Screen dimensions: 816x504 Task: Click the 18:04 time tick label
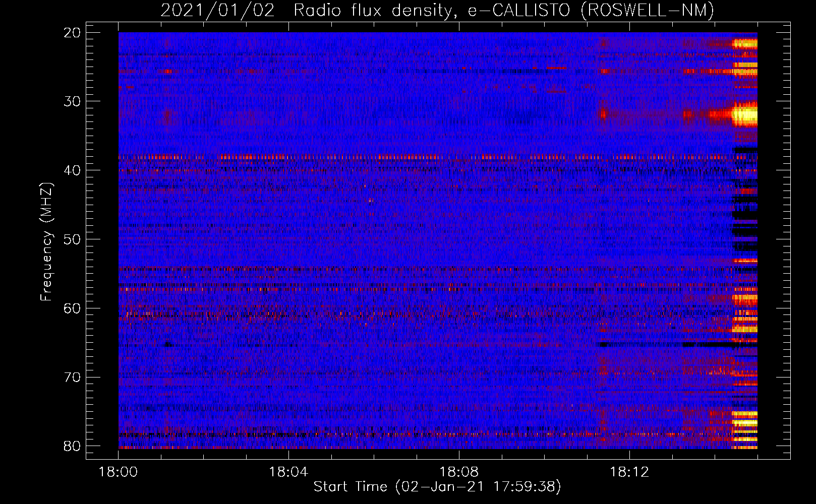coord(288,472)
